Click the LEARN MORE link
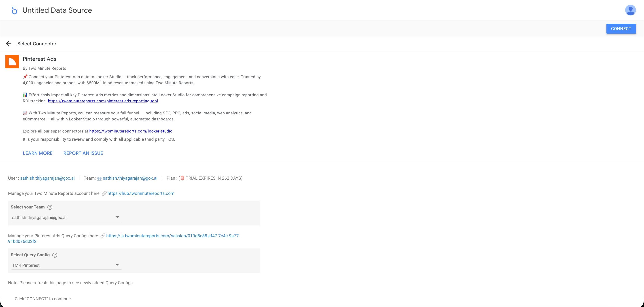 (38, 153)
